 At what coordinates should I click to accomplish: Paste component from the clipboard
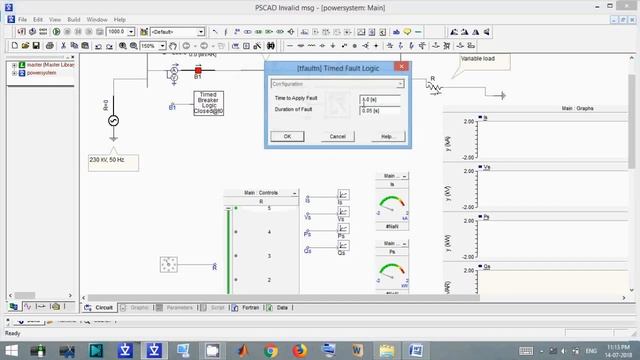85,46
